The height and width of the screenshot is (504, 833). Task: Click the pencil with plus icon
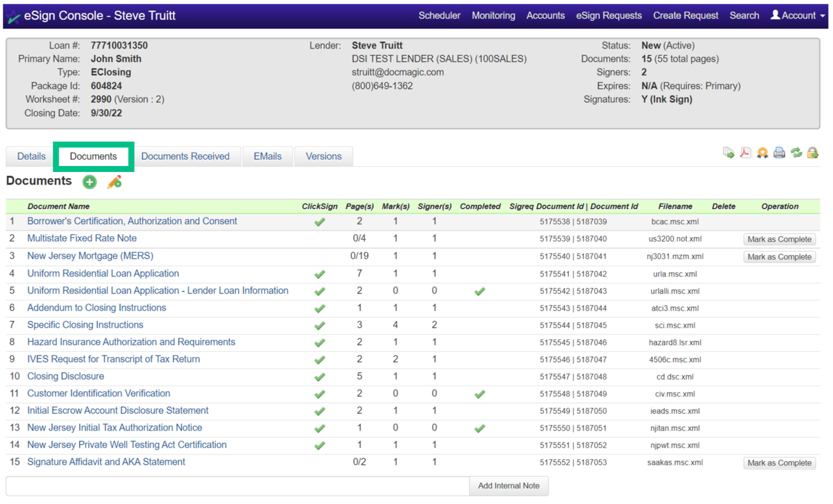click(114, 182)
